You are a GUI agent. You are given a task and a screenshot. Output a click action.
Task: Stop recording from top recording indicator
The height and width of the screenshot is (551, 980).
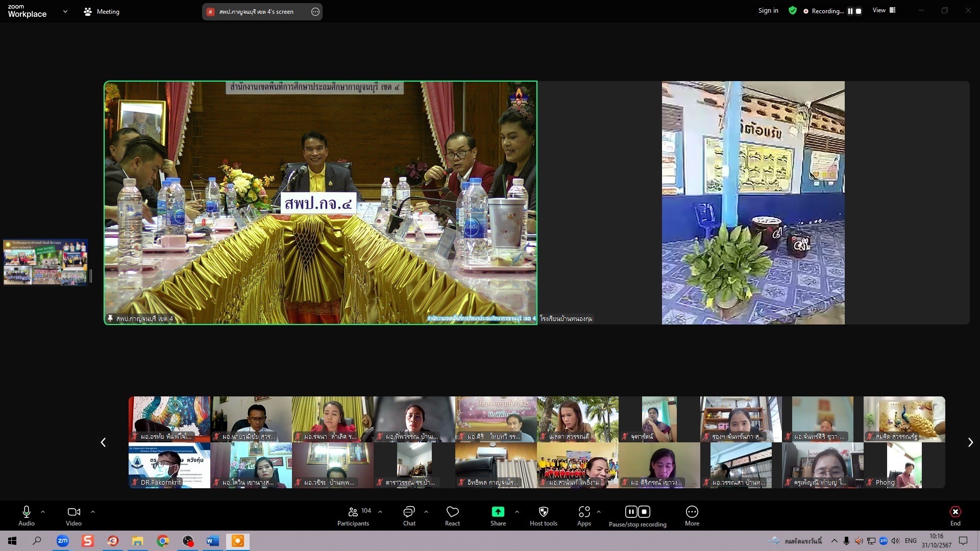[859, 11]
